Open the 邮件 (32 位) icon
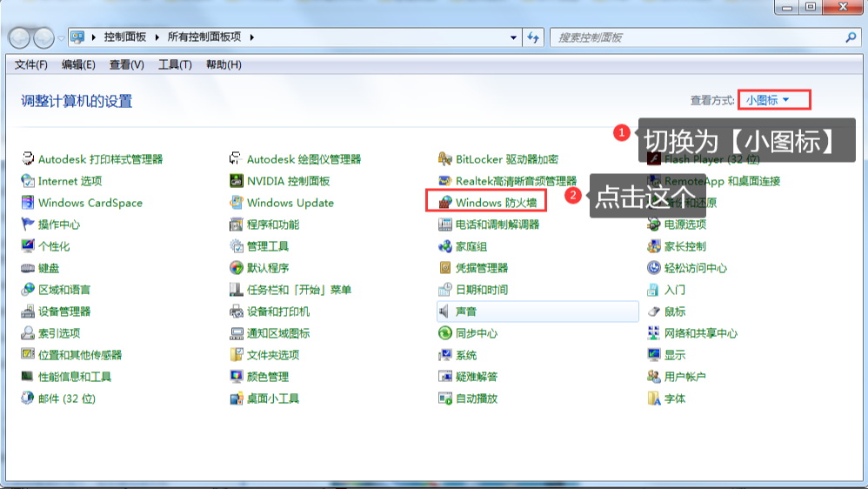Viewport: 868px width, 489px height. pyautogui.click(x=28, y=399)
